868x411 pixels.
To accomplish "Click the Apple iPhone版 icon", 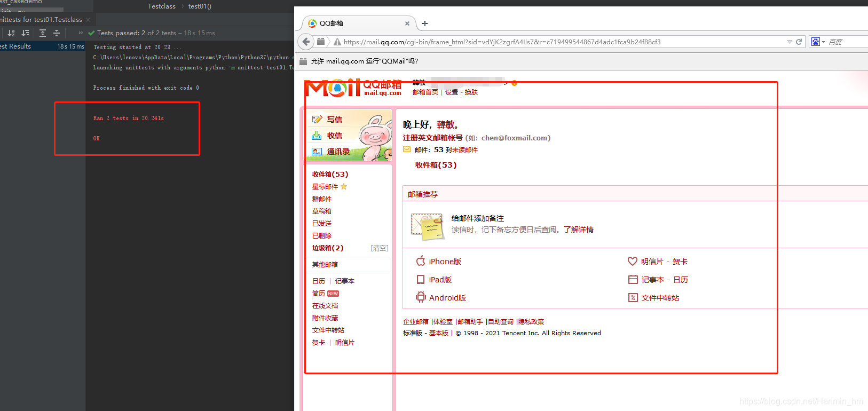I will (421, 261).
